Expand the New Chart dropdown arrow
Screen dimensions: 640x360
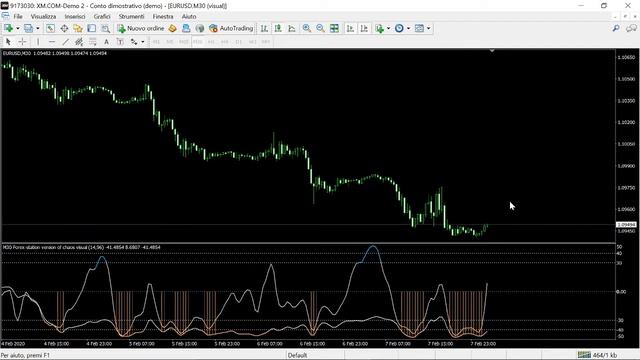coord(18,28)
